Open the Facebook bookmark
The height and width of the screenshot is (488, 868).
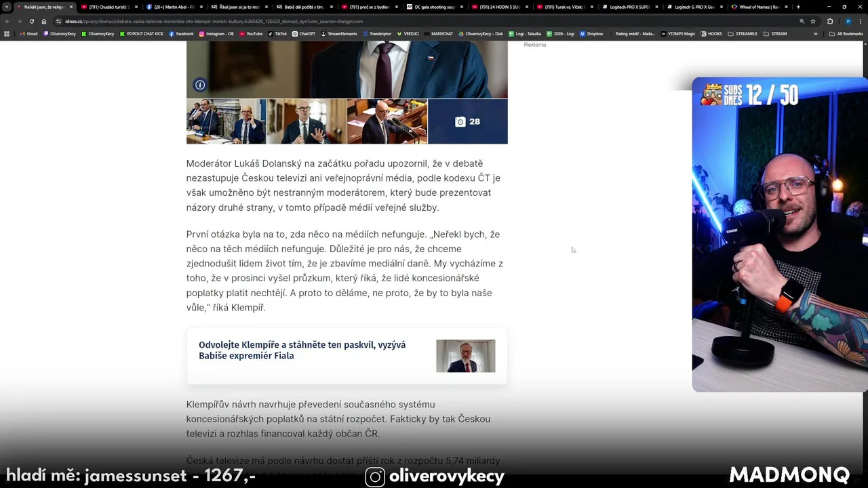coord(181,33)
